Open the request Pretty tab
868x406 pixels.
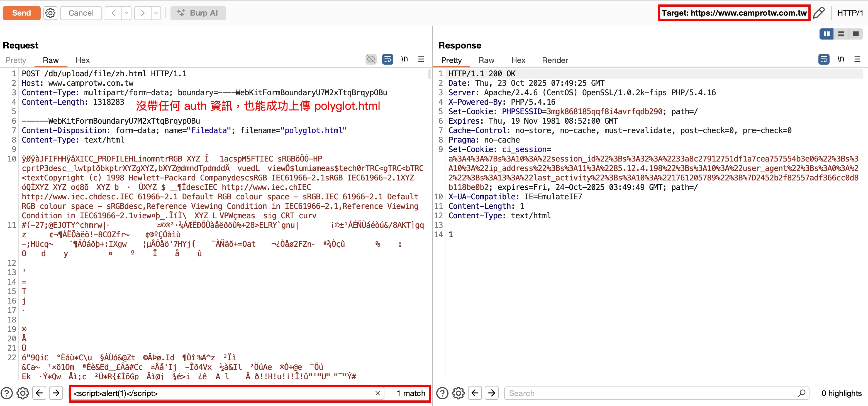click(16, 60)
